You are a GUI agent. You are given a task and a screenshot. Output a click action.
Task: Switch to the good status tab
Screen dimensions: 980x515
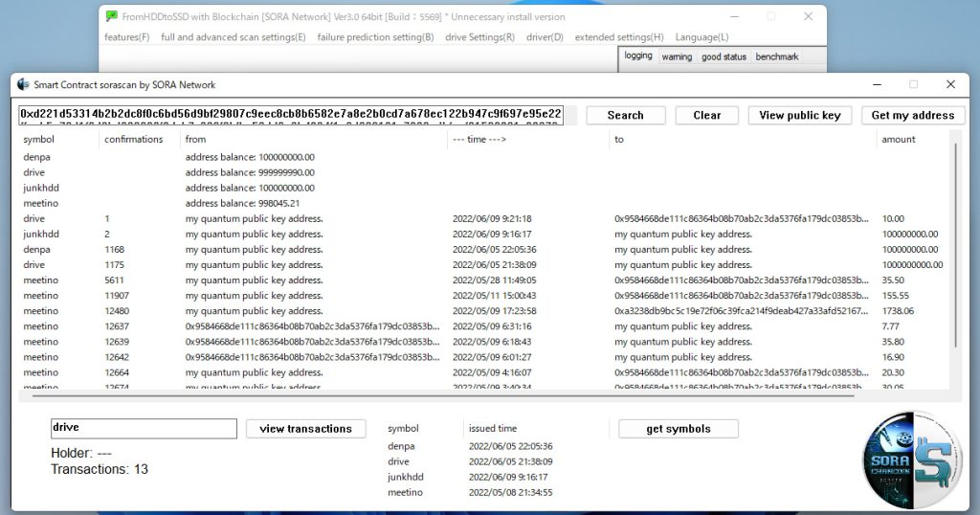point(724,56)
